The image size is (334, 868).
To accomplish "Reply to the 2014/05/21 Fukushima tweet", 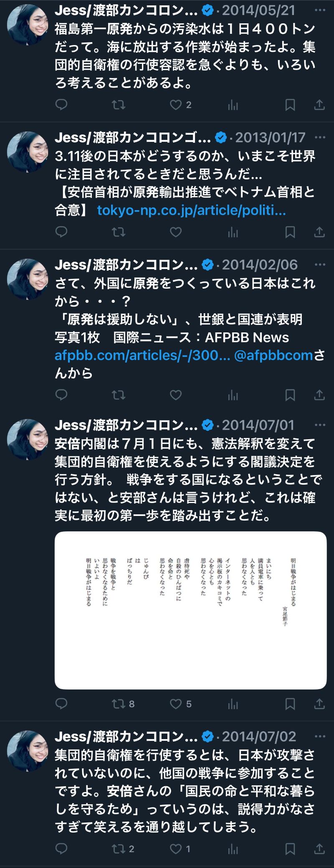I will click(61, 105).
